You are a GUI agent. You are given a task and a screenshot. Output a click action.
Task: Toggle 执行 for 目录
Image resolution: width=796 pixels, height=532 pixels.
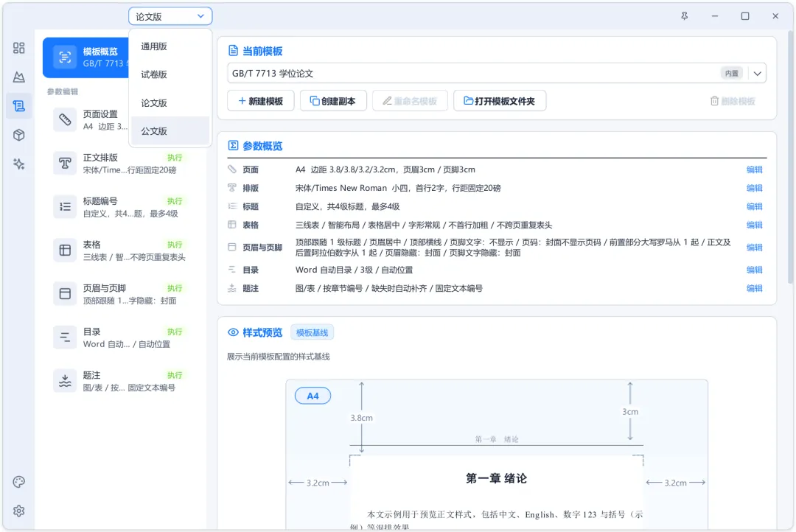click(x=175, y=332)
